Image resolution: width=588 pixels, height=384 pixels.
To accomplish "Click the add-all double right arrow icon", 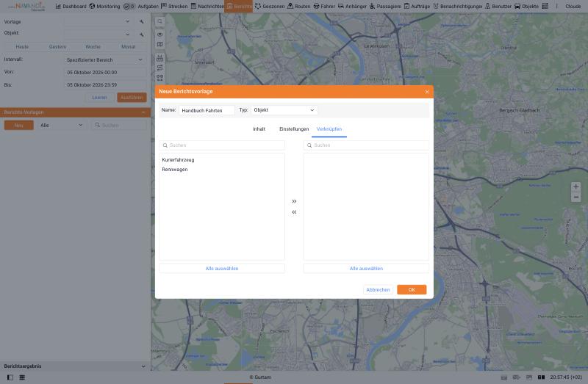I will tap(294, 201).
